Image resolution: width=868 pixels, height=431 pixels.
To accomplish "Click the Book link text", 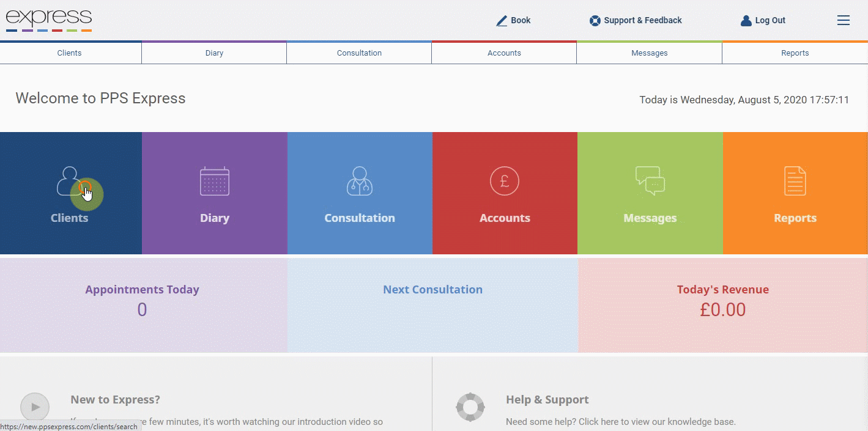I will pyautogui.click(x=521, y=20).
